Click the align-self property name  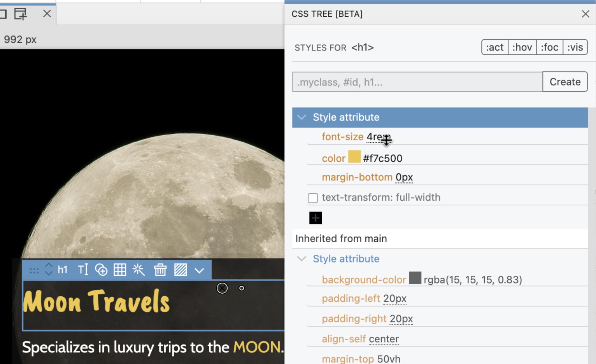click(344, 339)
